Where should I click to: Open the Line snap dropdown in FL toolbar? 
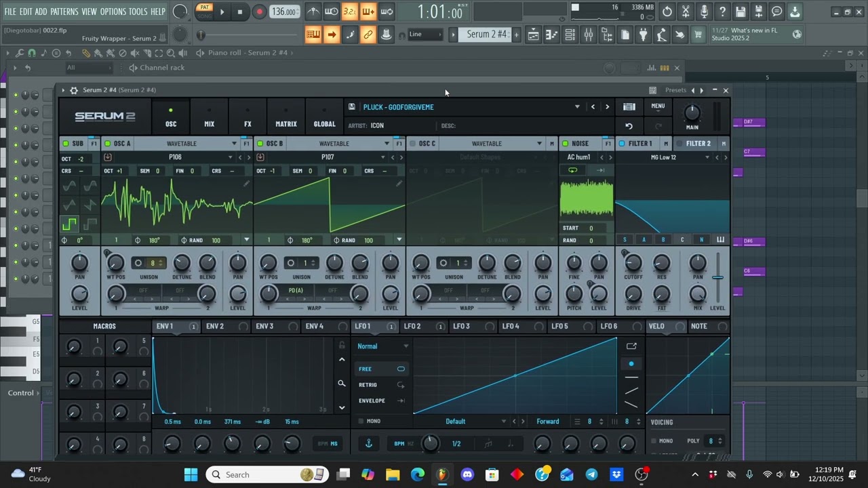pyautogui.click(x=426, y=35)
